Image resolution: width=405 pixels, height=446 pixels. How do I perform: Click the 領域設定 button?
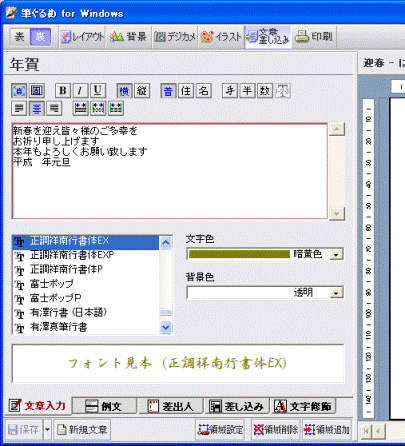coord(221,430)
